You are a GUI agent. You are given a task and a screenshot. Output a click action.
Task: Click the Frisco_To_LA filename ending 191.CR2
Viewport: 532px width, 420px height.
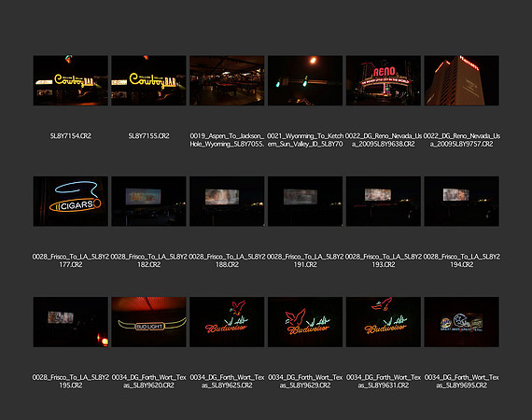(305, 260)
